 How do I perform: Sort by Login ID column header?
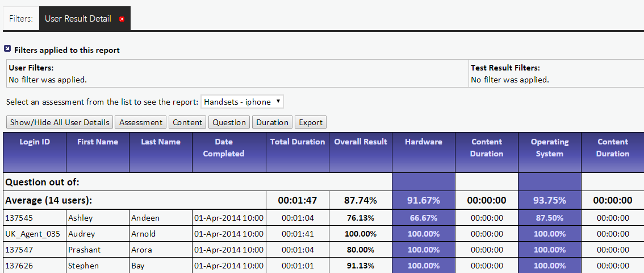tap(35, 142)
